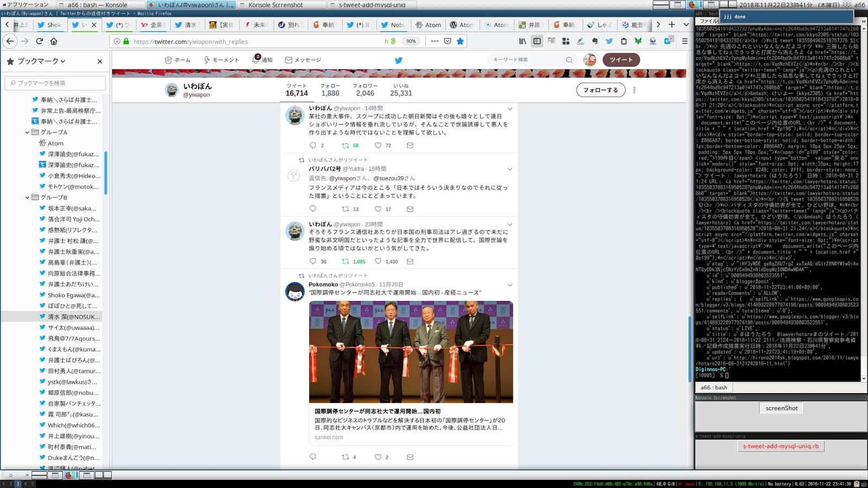Viewport: 868px width, 488px height.
Task: List all tabs with the down chevron
Action: click(686, 24)
